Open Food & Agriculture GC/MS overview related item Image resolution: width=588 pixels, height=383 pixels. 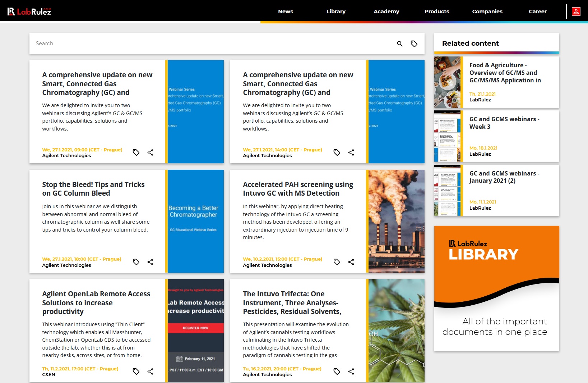click(x=505, y=73)
